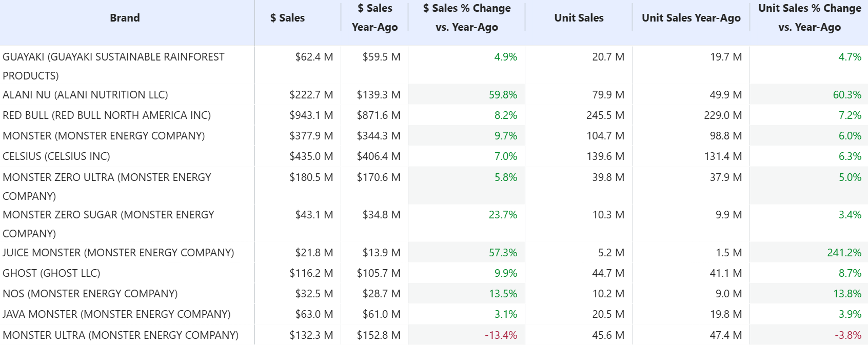Click the $ Sales Year-Ago column header
The height and width of the screenshot is (345, 868).
pos(374,18)
